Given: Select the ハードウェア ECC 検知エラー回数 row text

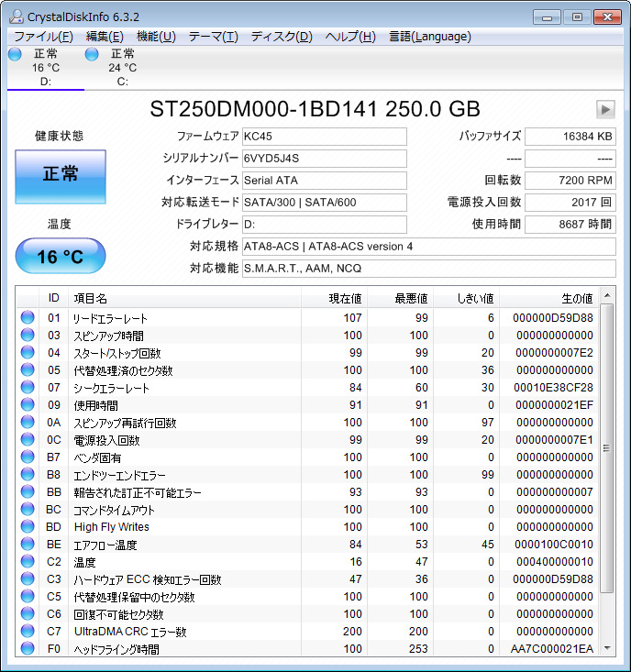Looking at the screenshot, I should (x=148, y=579).
